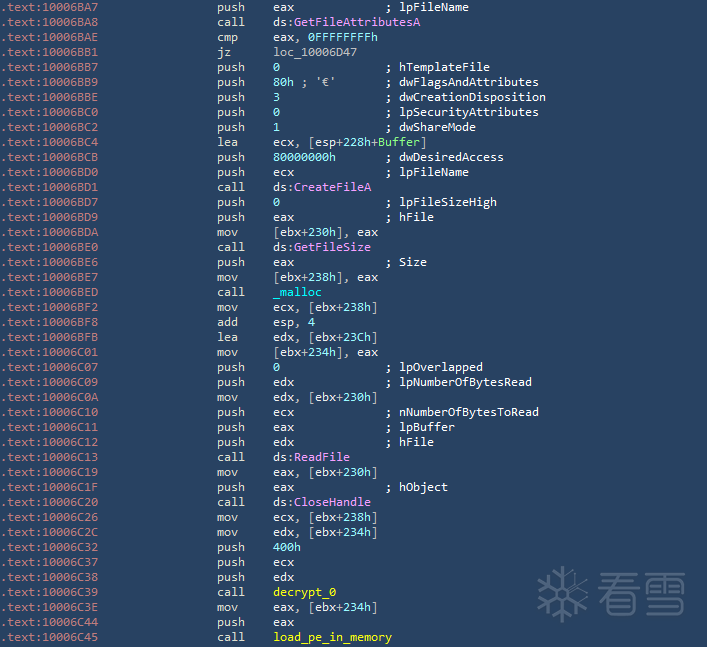Select the Buffer variable in lea instruction
The height and width of the screenshot is (647, 707).
coord(399,142)
